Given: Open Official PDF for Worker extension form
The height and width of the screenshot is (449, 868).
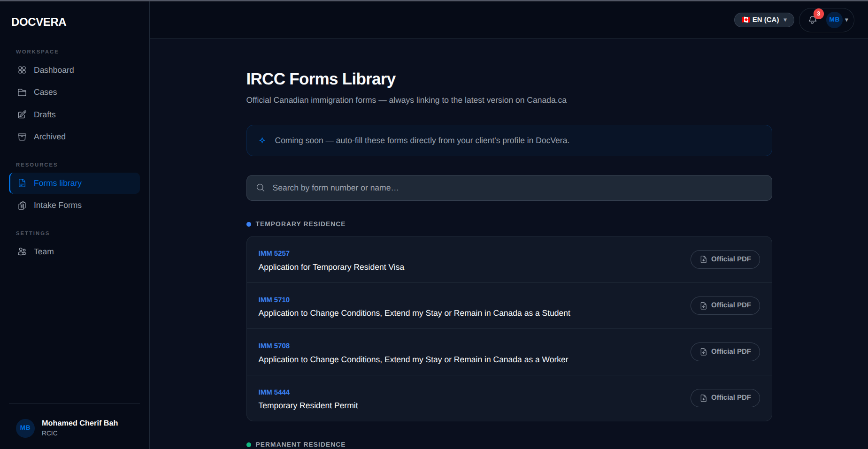Looking at the screenshot, I should (725, 352).
